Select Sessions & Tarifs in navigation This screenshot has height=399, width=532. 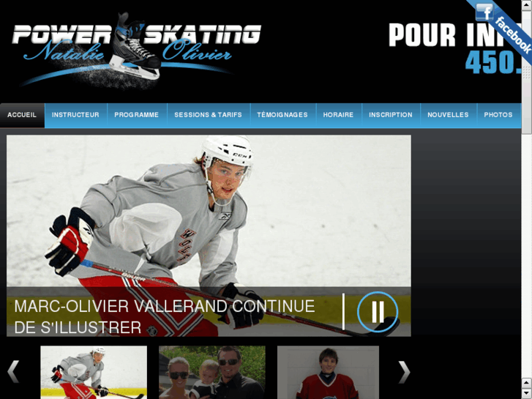coord(209,115)
